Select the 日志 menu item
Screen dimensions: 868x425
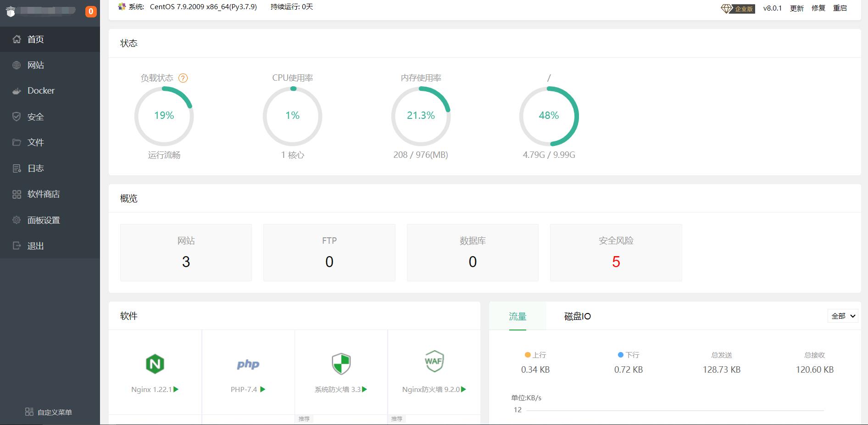50,168
